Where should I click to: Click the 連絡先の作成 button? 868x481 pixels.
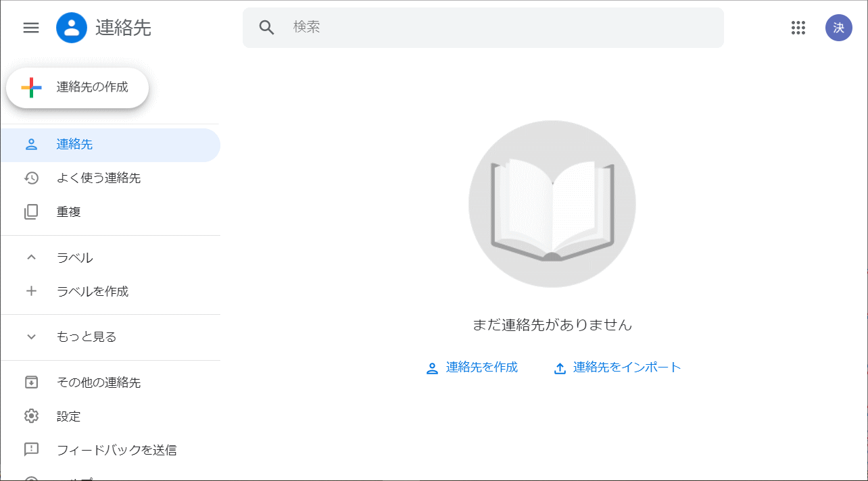(77, 87)
